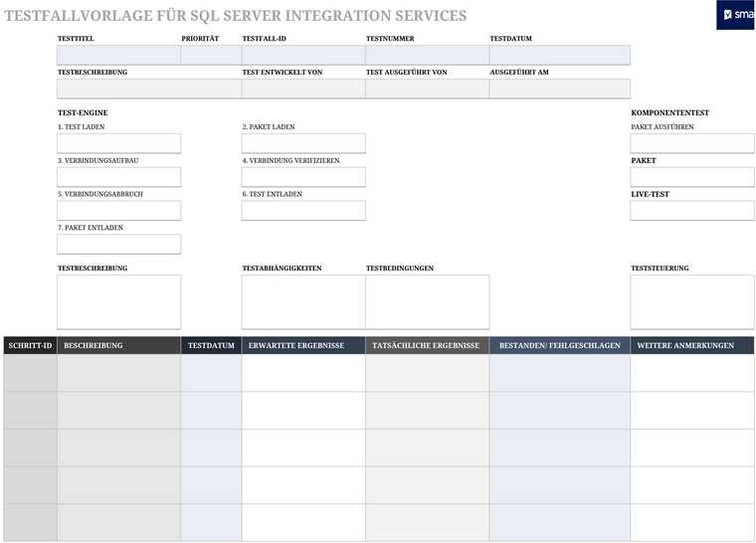The width and height of the screenshot is (756, 543).
Task: Select the TEST ENTWICKELT VON field
Action: [x=303, y=89]
